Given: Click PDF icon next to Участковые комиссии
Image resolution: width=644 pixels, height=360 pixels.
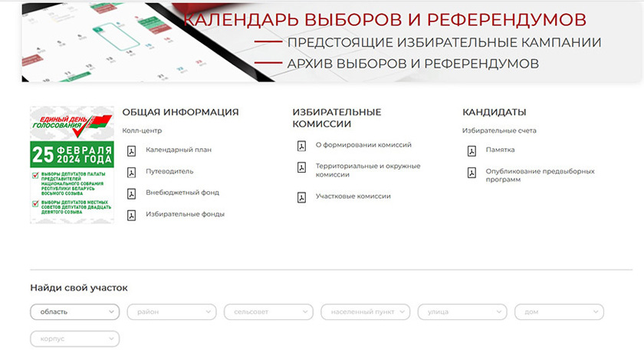Looking at the screenshot, I should coord(301,197).
